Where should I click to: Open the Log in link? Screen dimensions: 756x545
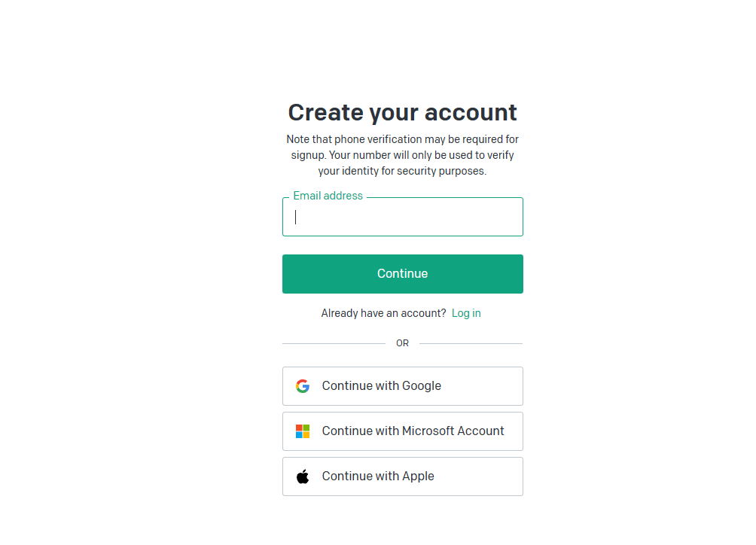[466, 313]
